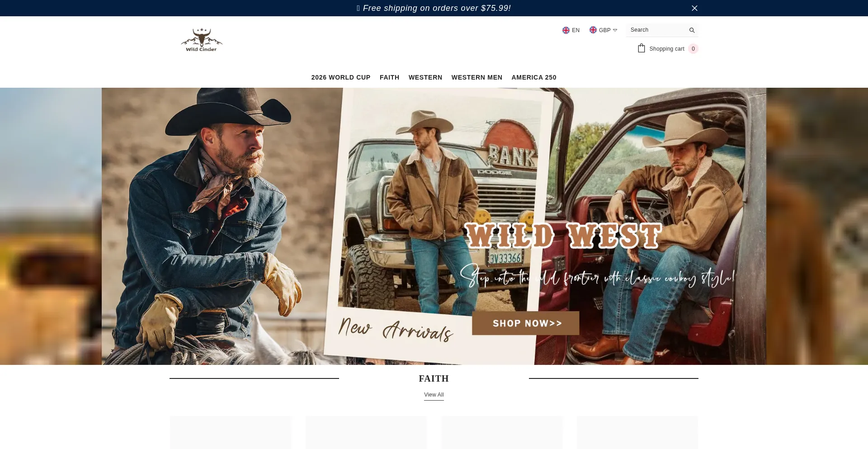The image size is (868, 449).
Task: Switch currency selection from GBP
Action: 604,30
